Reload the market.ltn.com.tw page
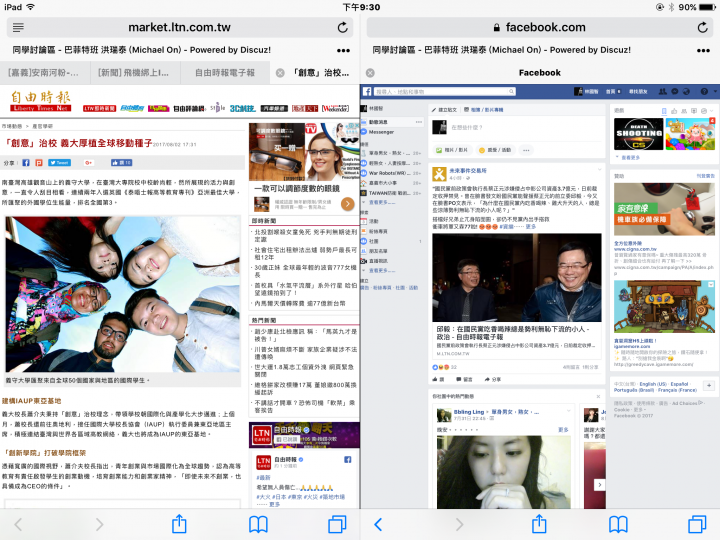Viewport: 720px width, 540px height. point(343,28)
